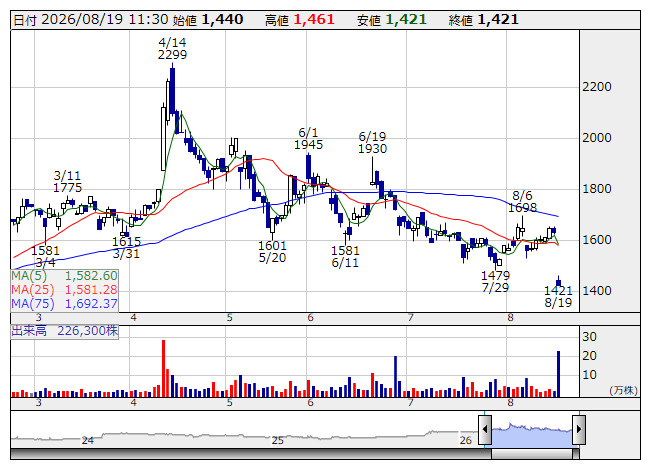Click year 26 marker in overview
The image size is (653, 470).
(466, 440)
